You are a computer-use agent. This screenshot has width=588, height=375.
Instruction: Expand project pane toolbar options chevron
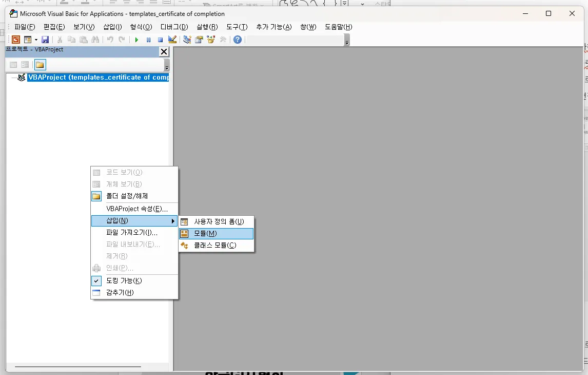coord(167,65)
